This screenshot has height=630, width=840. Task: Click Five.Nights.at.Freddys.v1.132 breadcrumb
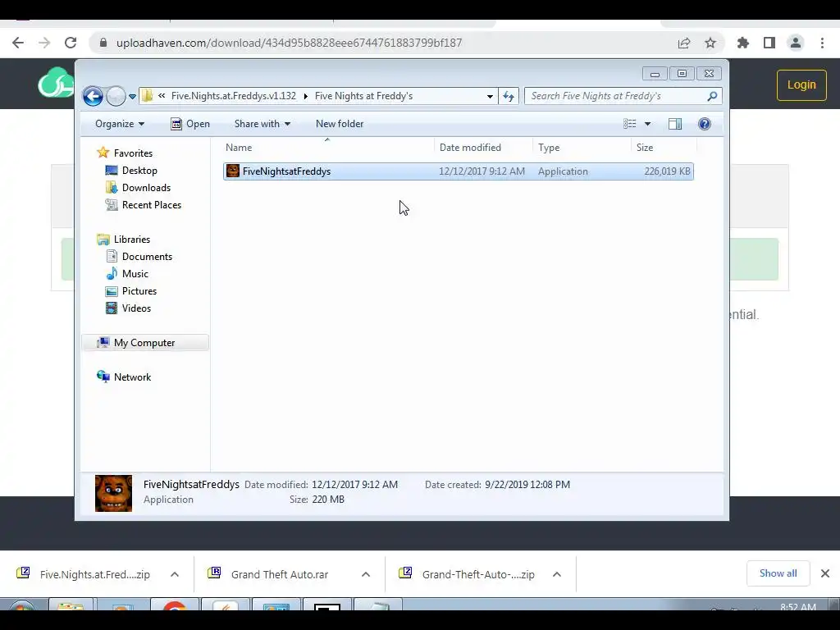234,96
